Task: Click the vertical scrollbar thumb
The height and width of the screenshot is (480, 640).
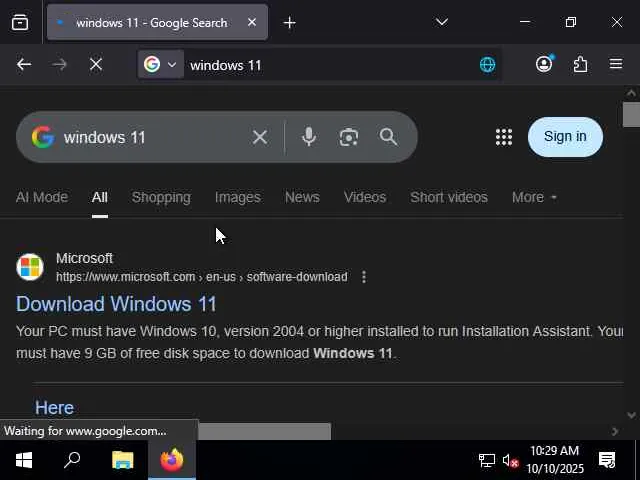Action: (x=631, y=115)
